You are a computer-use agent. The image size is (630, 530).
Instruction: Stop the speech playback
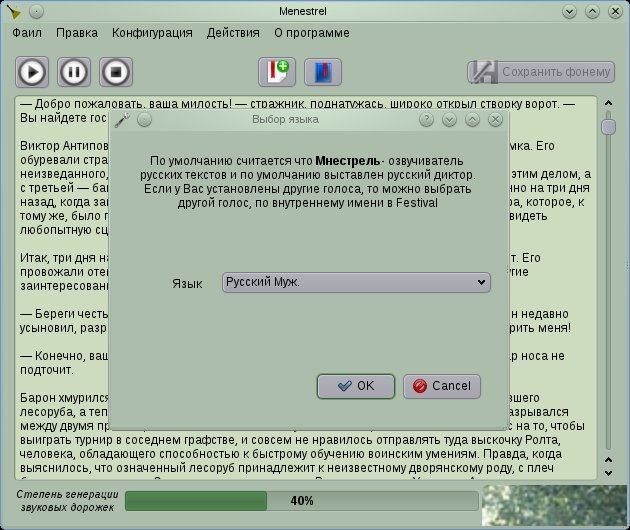pos(116,72)
